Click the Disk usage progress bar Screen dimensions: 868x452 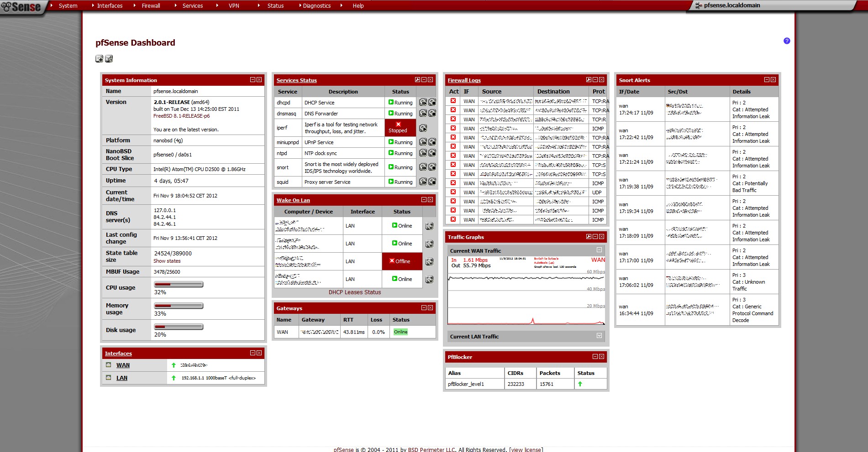[x=179, y=327]
